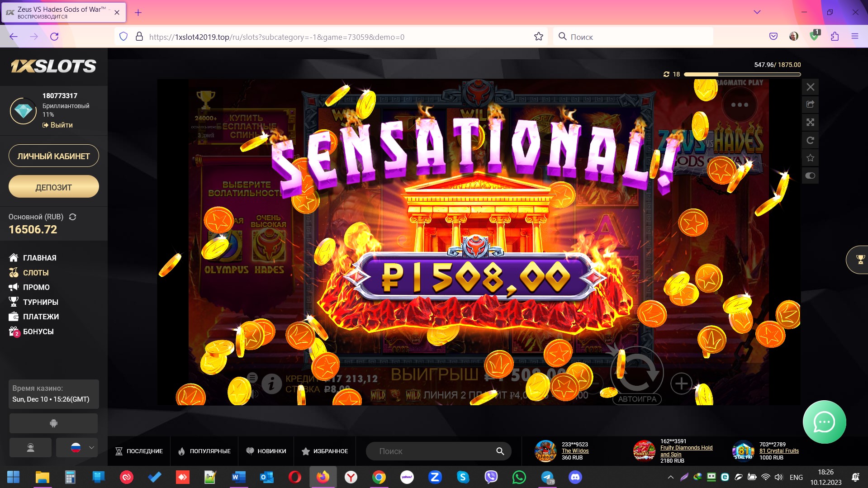The width and height of the screenshot is (868, 488).
Task: Bookmark this page with star icon
Action: point(538,37)
